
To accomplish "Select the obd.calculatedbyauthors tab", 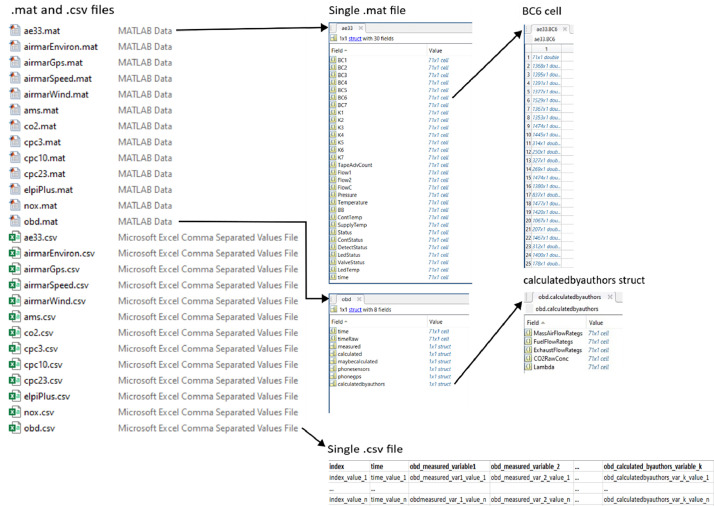I will (569, 297).
